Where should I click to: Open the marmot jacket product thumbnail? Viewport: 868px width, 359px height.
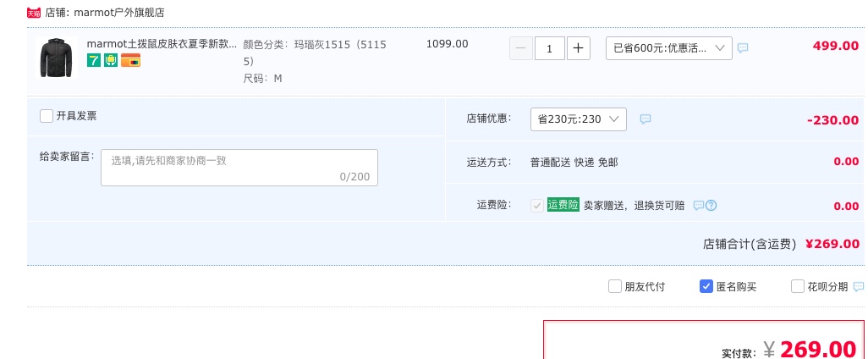tap(57, 58)
